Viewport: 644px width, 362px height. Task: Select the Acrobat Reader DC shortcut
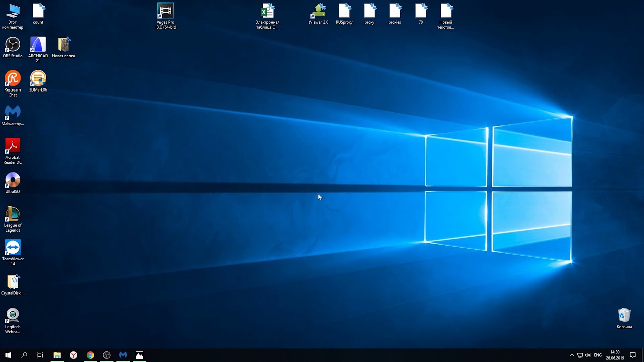click(x=13, y=152)
